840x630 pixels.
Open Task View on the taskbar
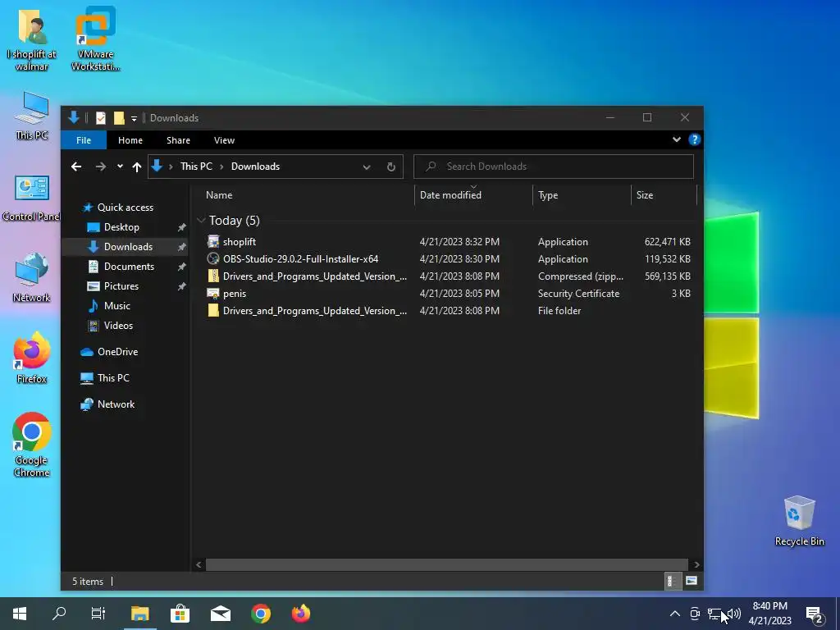98,614
